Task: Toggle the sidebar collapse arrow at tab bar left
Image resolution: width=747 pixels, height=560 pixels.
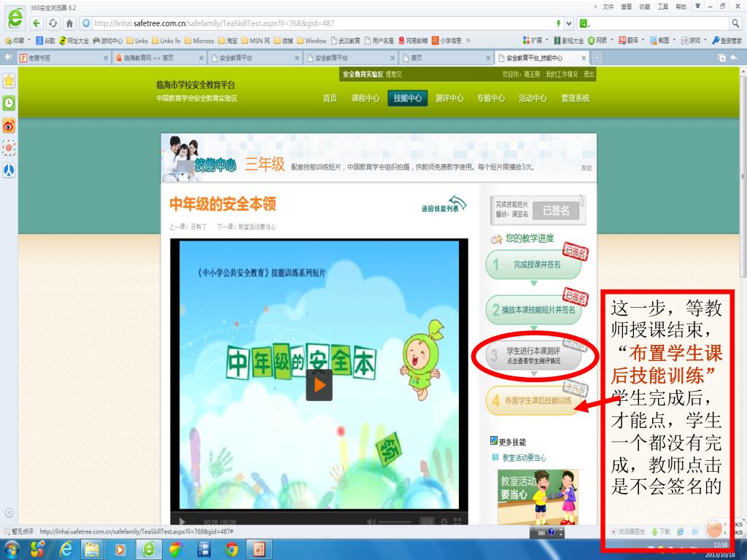Action: point(8,57)
